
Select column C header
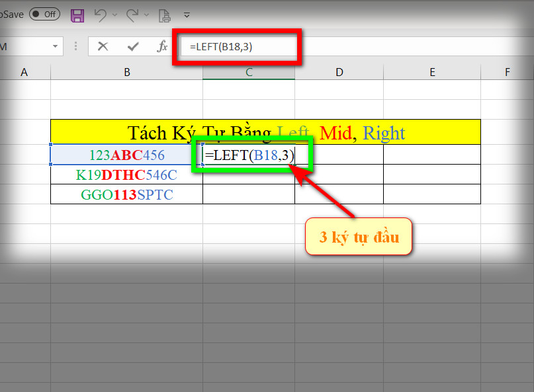pos(249,72)
